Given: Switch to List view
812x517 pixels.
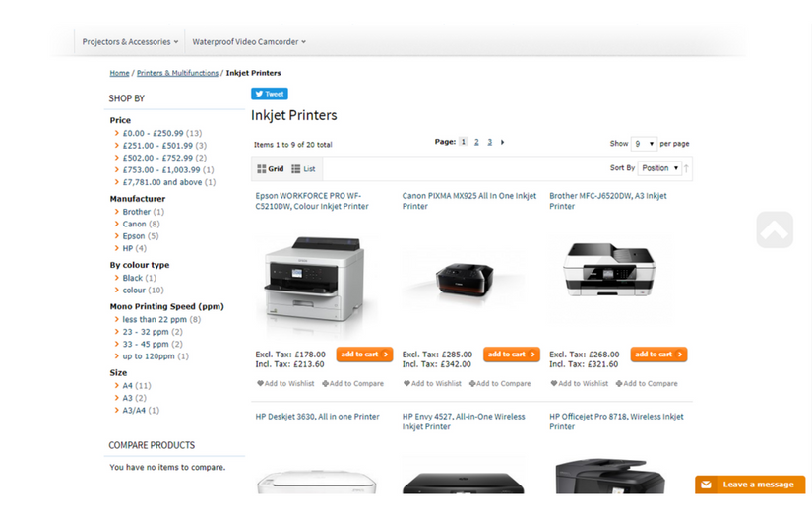Looking at the screenshot, I should click(x=303, y=168).
